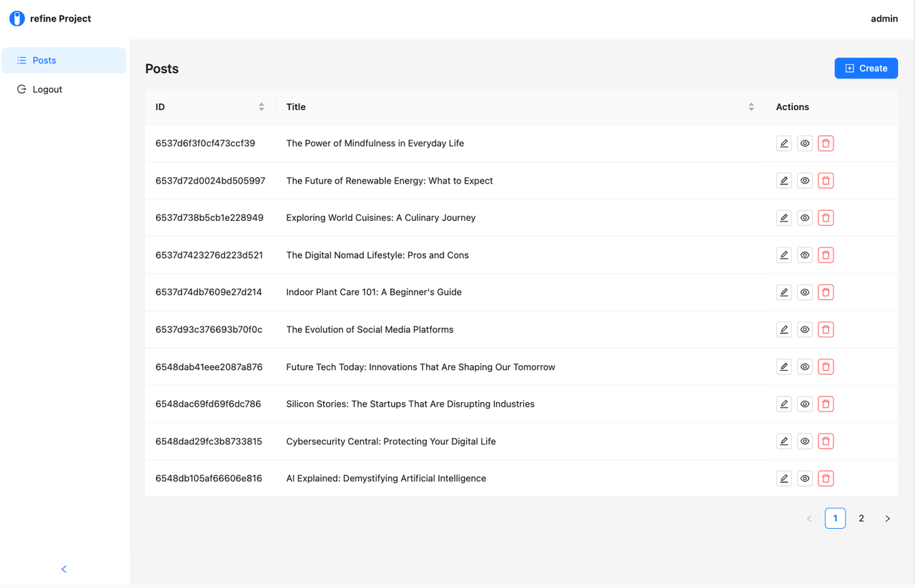
Task: Edit the 'Power of Mindfulness' post
Action: [783, 144]
